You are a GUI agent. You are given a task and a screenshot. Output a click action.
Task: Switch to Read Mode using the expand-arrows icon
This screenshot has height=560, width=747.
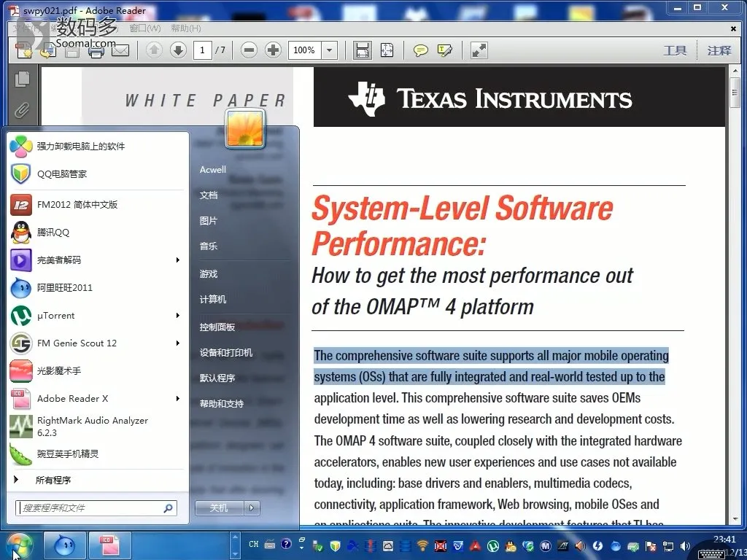[x=479, y=50]
